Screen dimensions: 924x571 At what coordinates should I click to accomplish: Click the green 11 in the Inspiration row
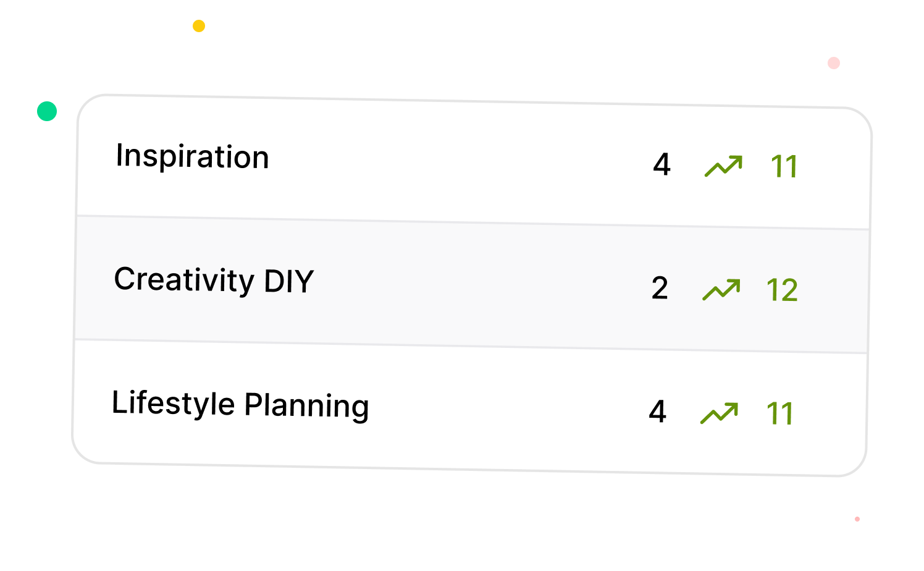[784, 167]
